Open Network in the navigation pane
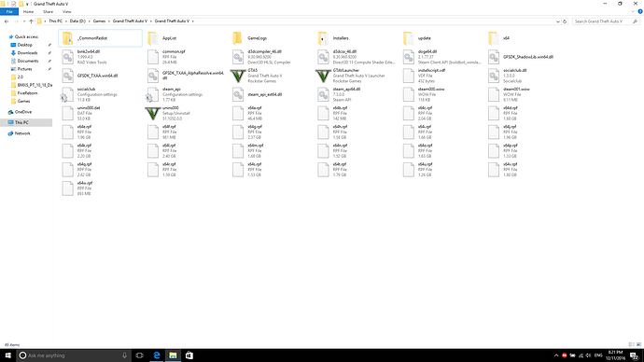This screenshot has height=362, width=644. click(x=22, y=133)
